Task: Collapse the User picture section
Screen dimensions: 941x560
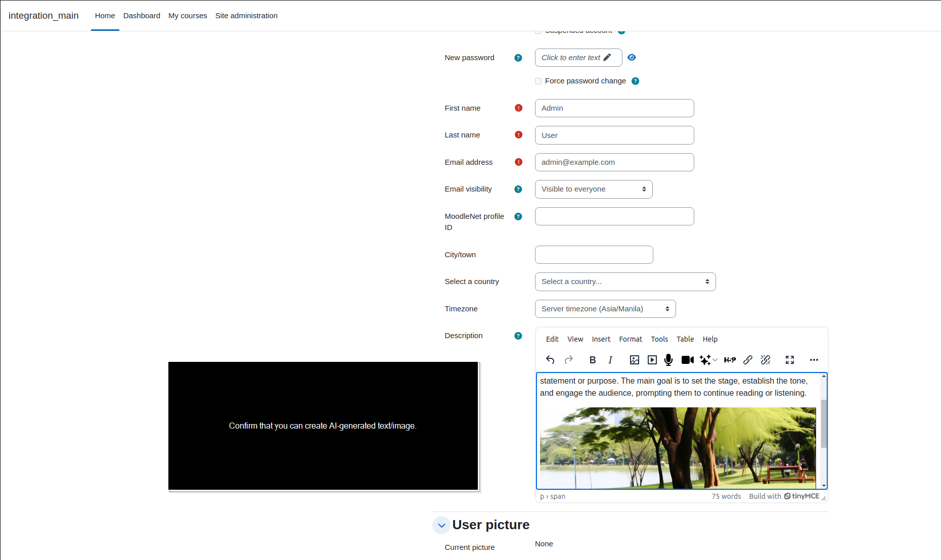Action: 441,525
